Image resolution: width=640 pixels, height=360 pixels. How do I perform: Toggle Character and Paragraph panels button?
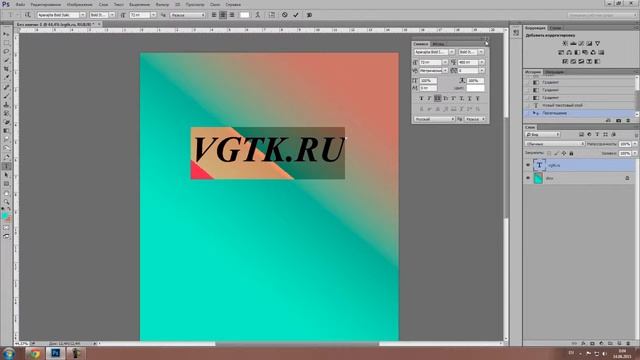click(x=272, y=15)
